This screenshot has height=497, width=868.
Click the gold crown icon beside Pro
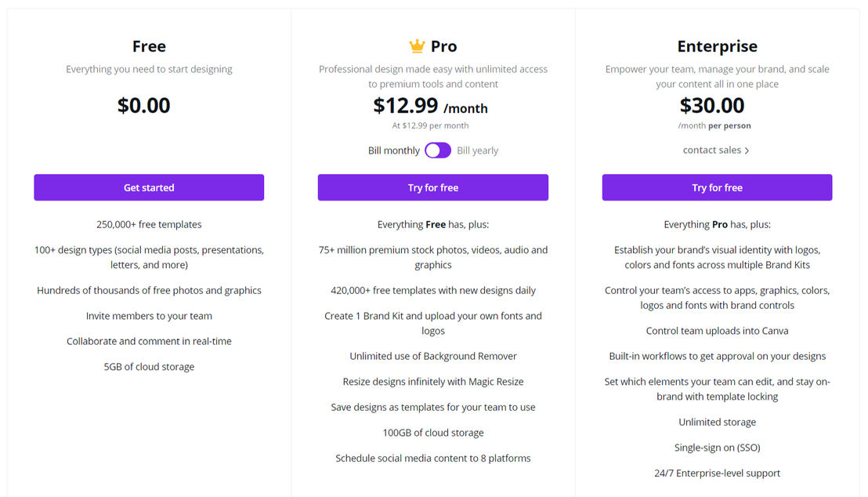click(x=417, y=46)
